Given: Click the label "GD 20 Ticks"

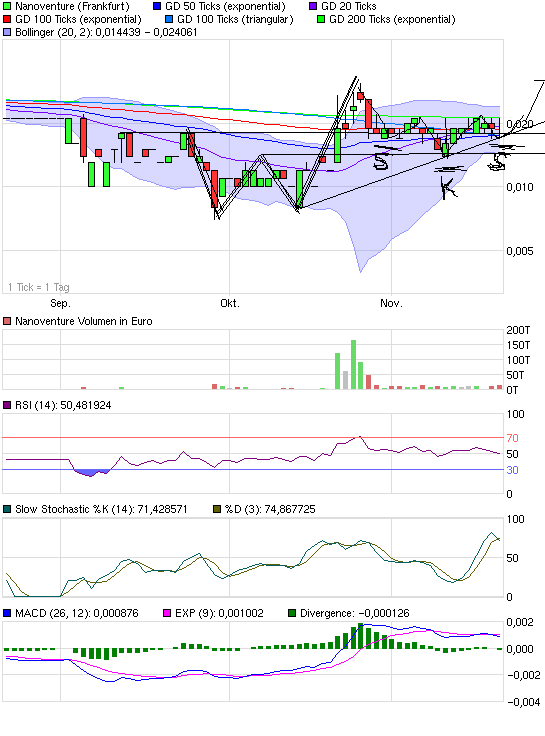Looking at the screenshot, I should 349,7.
